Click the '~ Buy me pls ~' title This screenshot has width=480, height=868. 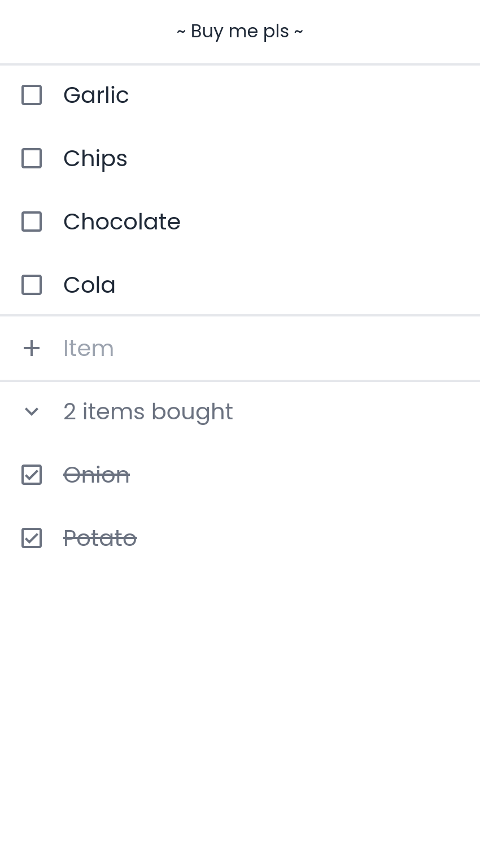point(240,31)
